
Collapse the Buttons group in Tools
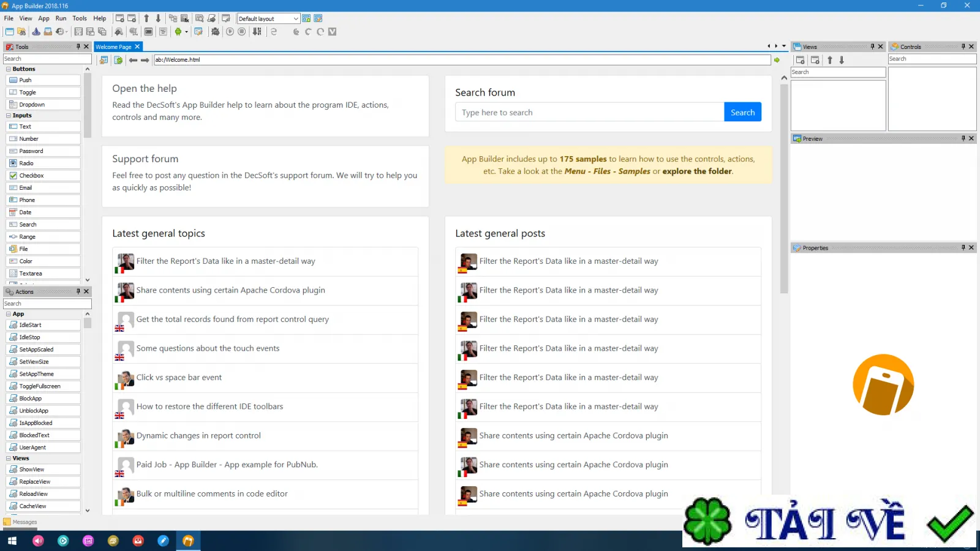pos(9,69)
